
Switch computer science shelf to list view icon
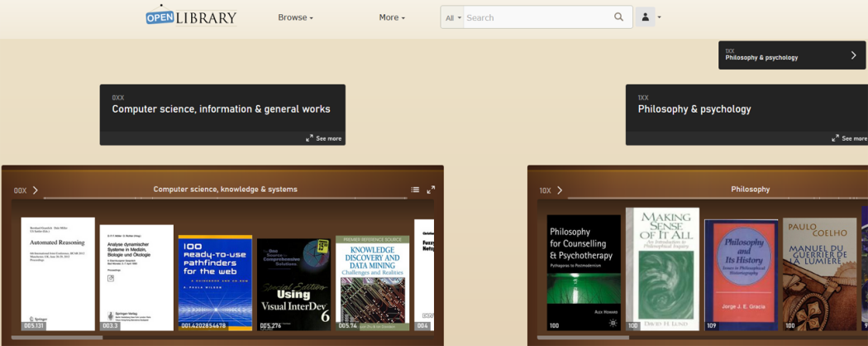(x=415, y=190)
